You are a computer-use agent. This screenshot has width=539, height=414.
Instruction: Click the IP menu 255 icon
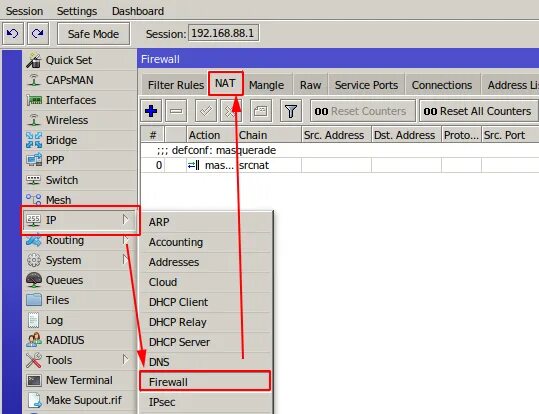click(34, 220)
